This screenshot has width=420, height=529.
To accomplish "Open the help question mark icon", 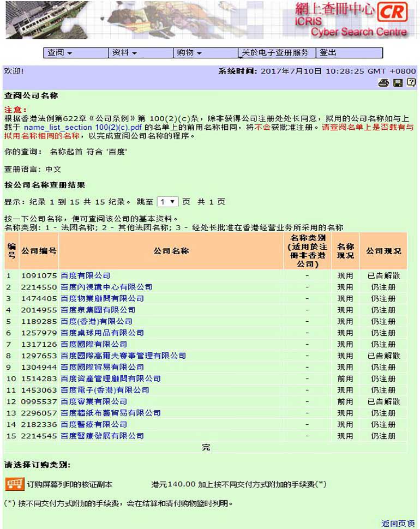I will pyautogui.click(x=411, y=83).
